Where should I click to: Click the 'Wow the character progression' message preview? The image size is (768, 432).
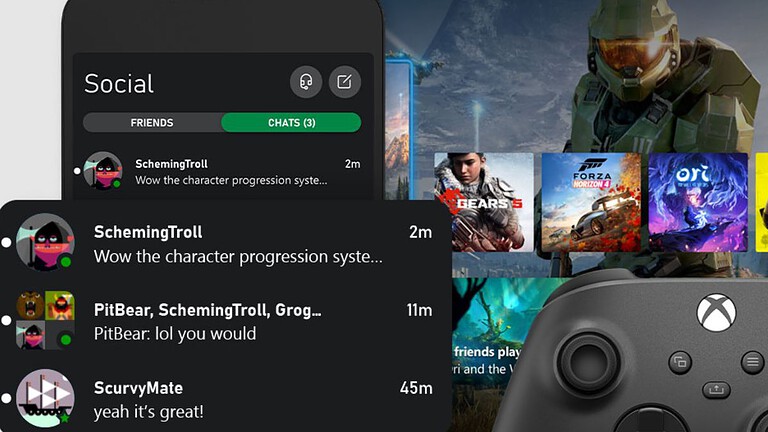point(238,257)
